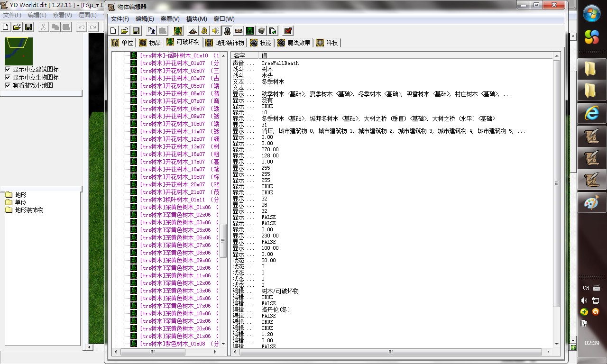This screenshot has height=364, width=607.
Task: Open the Object Manager cube icon
Action: coord(261,31)
